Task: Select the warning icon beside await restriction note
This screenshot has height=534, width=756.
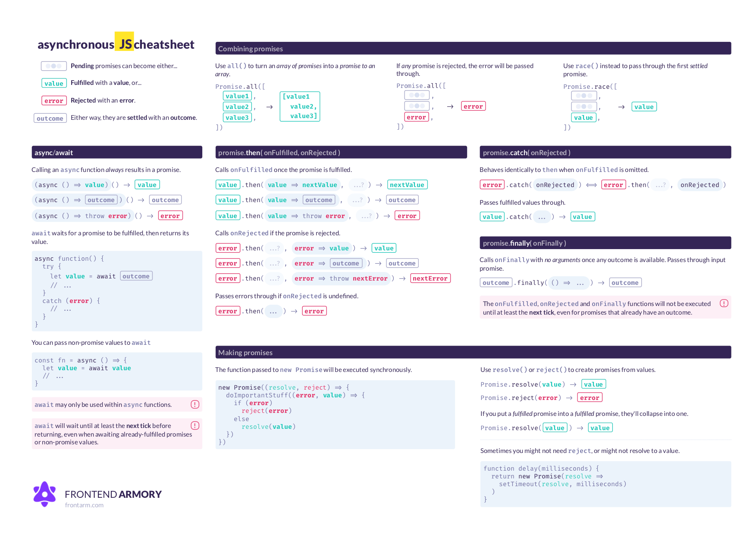Action: click(195, 404)
